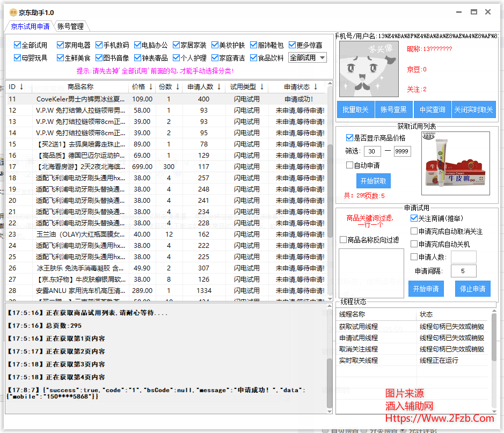Select row 11 CoveKeler男士内裤
Viewport: 504px width, 433px height.
[x=166, y=99]
